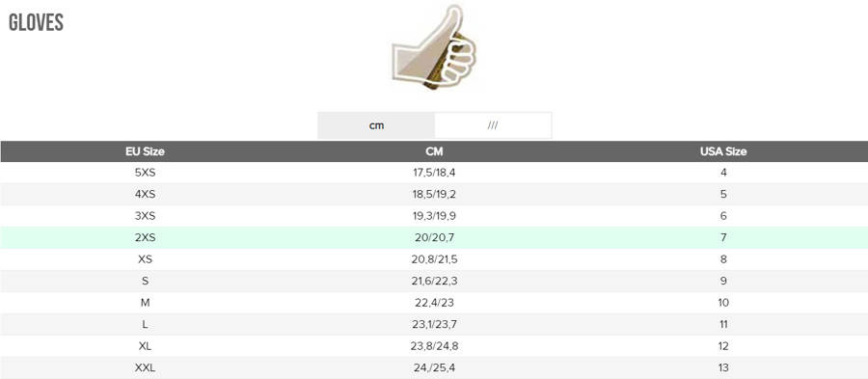Click the 22,4/23 measurement cell
The height and width of the screenshot is (379, 868).
(x=434, y=303)
